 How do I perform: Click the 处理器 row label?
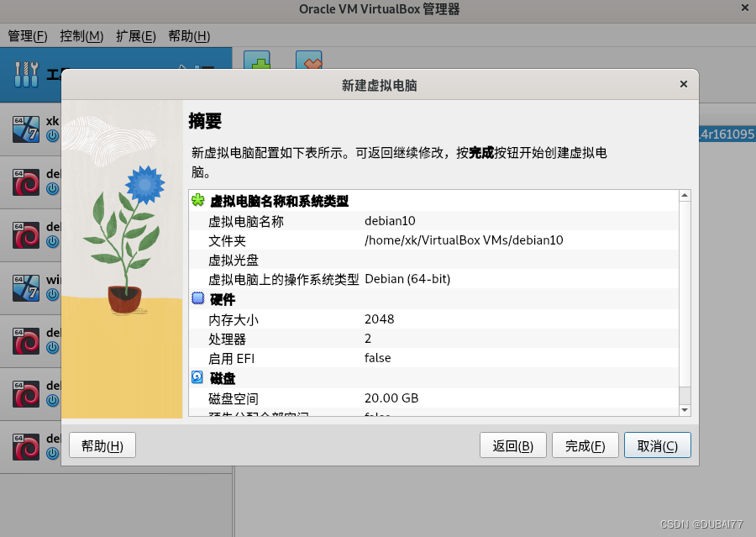coord(227,340)
